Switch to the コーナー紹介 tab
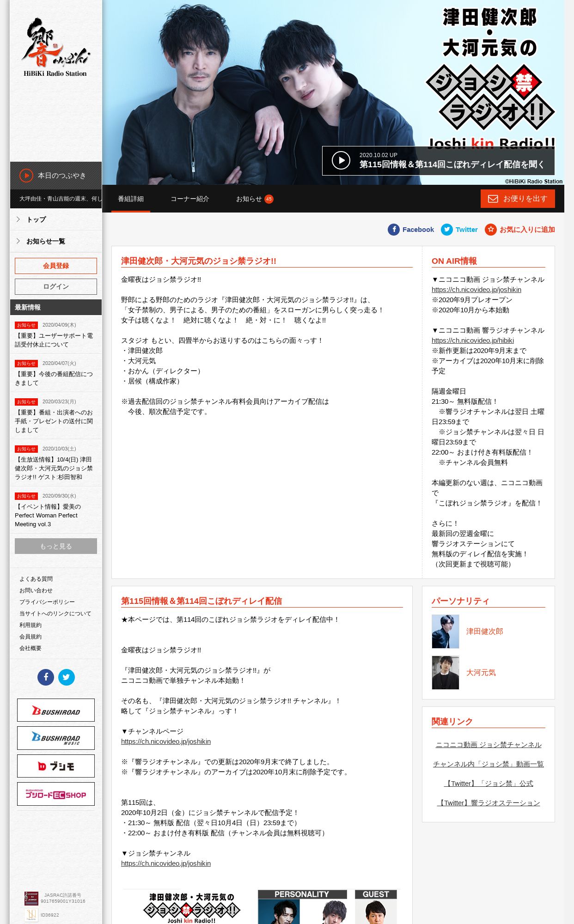574x924 pixels. [190, 199]
